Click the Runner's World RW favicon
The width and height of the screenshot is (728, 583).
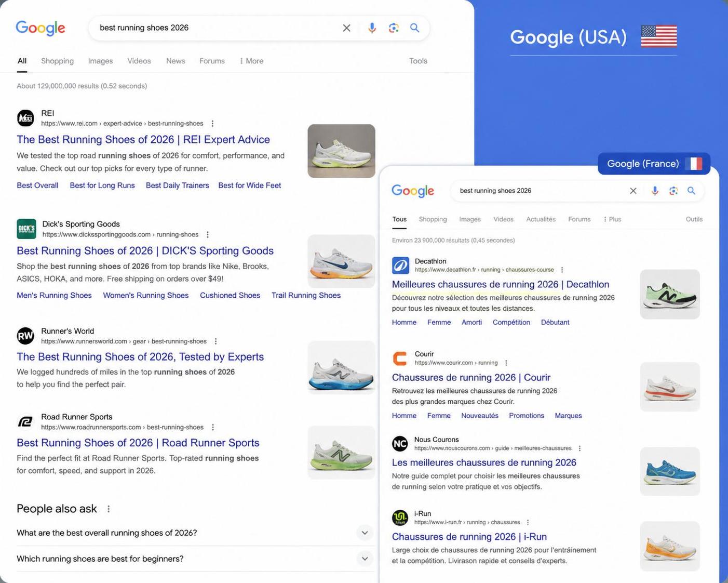[25, 336]
